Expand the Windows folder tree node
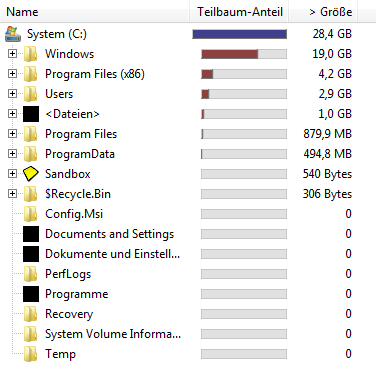The width and height of the screenshot is (376, 382). click(x=12, y=54)
